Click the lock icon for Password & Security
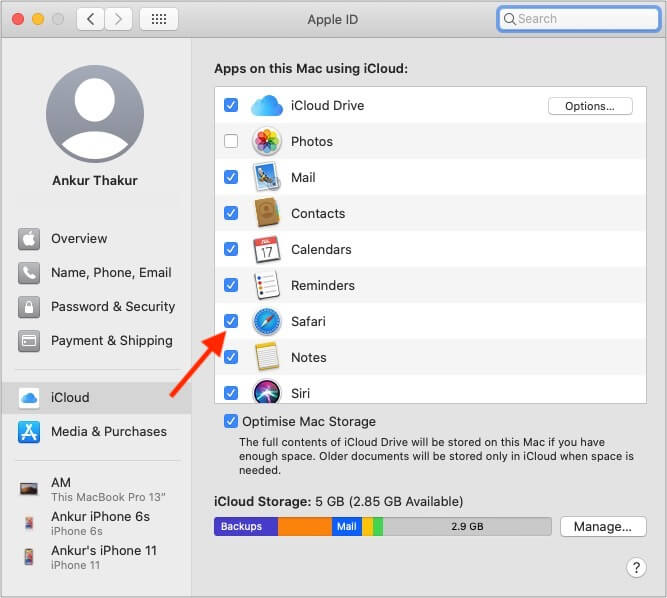The width and height of the screenshot is (667, 598). point(29,307)
